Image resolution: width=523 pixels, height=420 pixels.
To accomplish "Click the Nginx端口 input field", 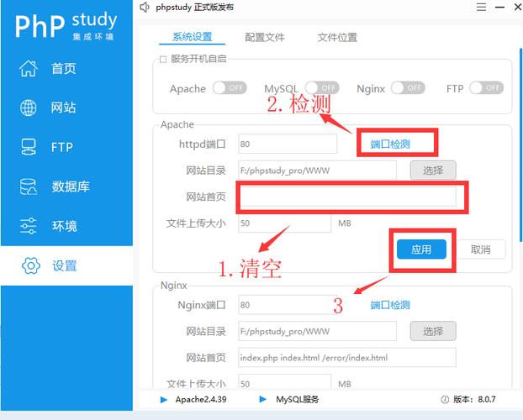I will tap(288, 305).
